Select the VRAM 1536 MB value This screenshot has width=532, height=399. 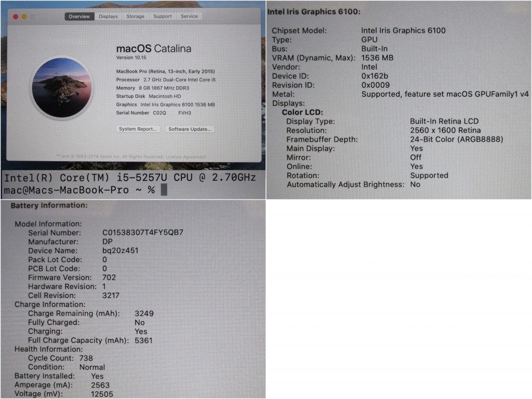coord(377,58)
